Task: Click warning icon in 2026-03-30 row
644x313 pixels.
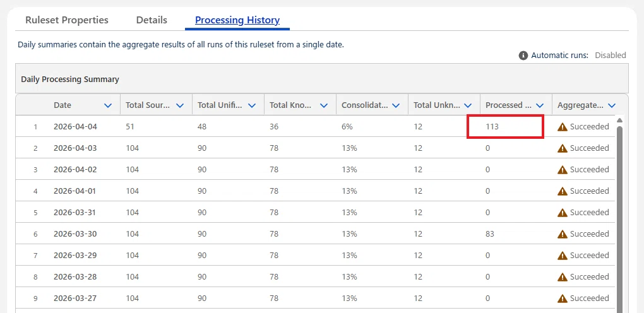Action: tap(563, 234)
